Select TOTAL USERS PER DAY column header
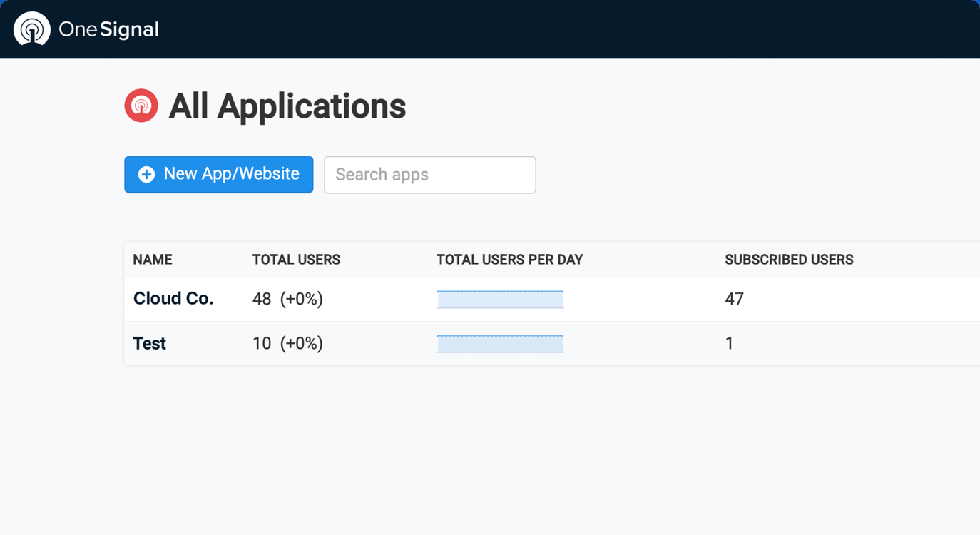980x535 pixels. pos(510,260)
